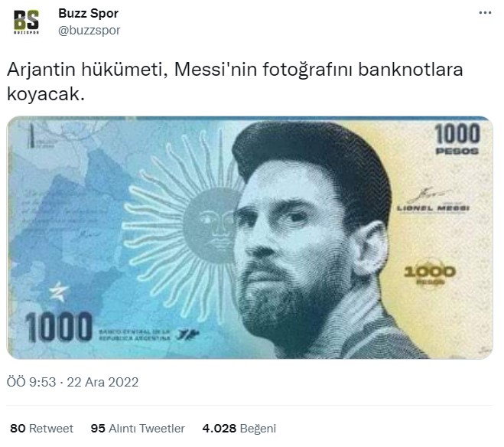504x447 pixels.
Task: Open the three-dot more options menu
Action: point(485,13)
